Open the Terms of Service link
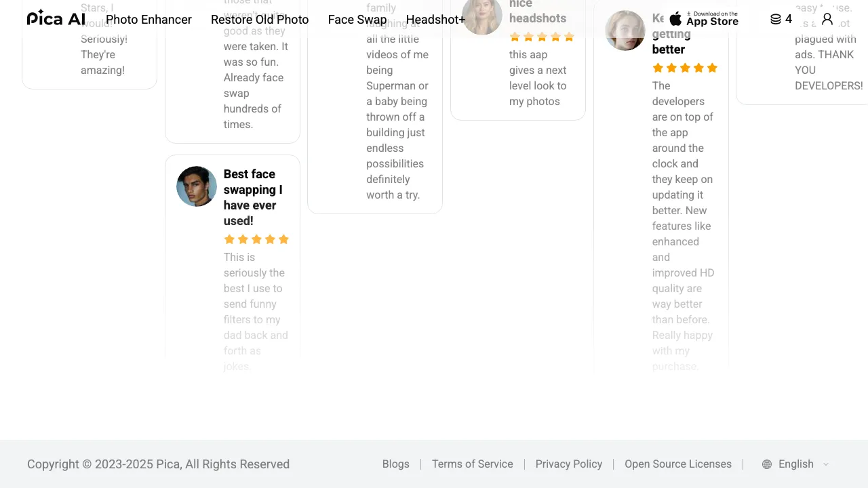The width and height of the screenshot is (868, 488). (473, 464)
